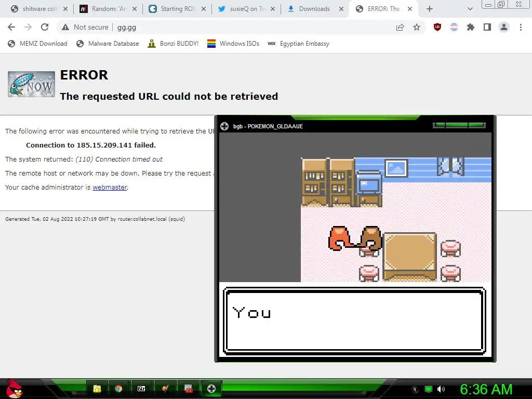Viewport: 532px width, 399px height.
Task: Close the susieQ Twitter tab
Action: click(272, 9)
